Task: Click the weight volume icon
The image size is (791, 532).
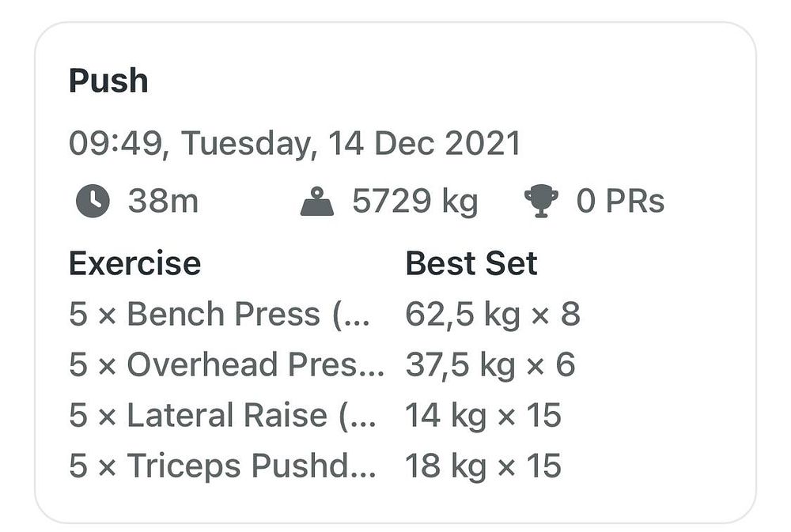Action: coord(317,202)
